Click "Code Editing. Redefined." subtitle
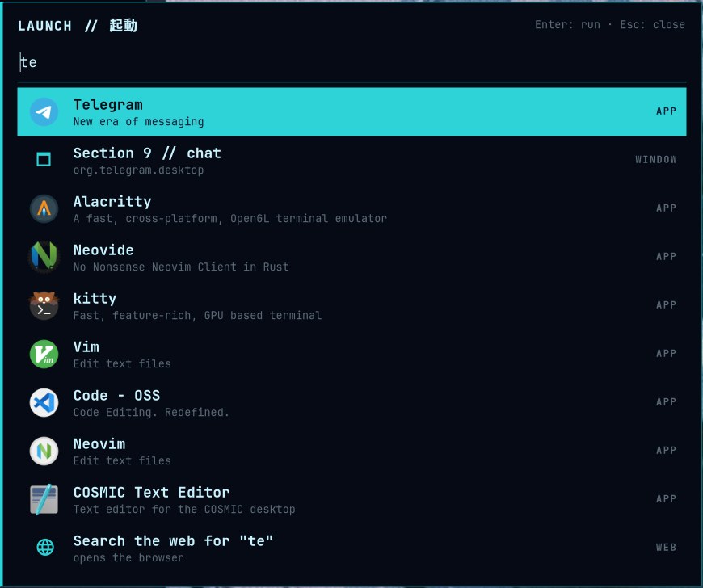Image resolution: width=703 pixels, height=588 pixels. coord(151,412)
